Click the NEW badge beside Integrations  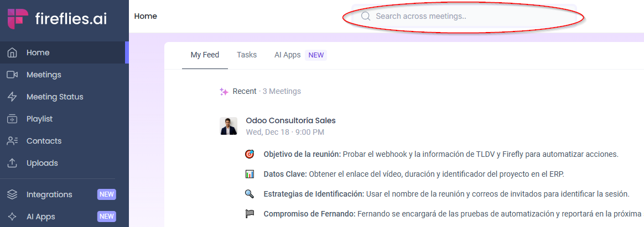point(107,195)
